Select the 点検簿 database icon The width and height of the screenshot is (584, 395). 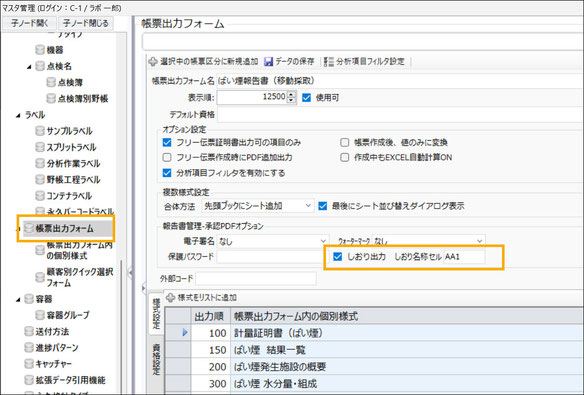51,82
